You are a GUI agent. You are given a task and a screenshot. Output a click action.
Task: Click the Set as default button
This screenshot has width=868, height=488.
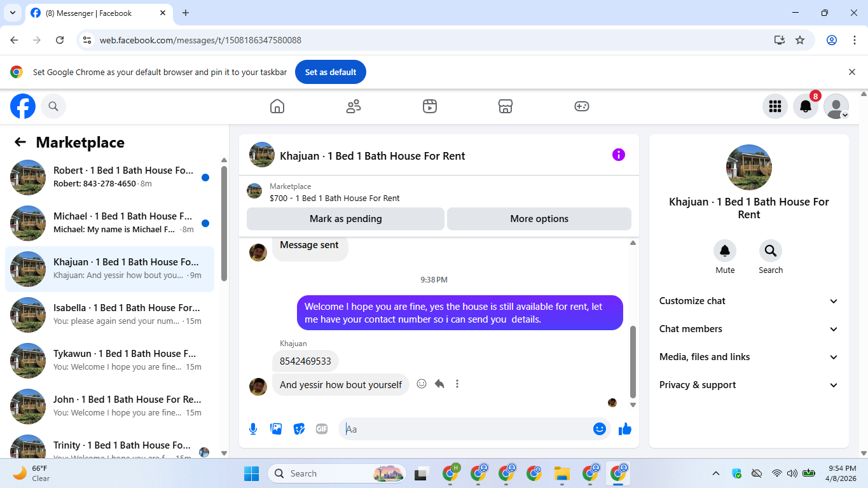pos(331,73)
